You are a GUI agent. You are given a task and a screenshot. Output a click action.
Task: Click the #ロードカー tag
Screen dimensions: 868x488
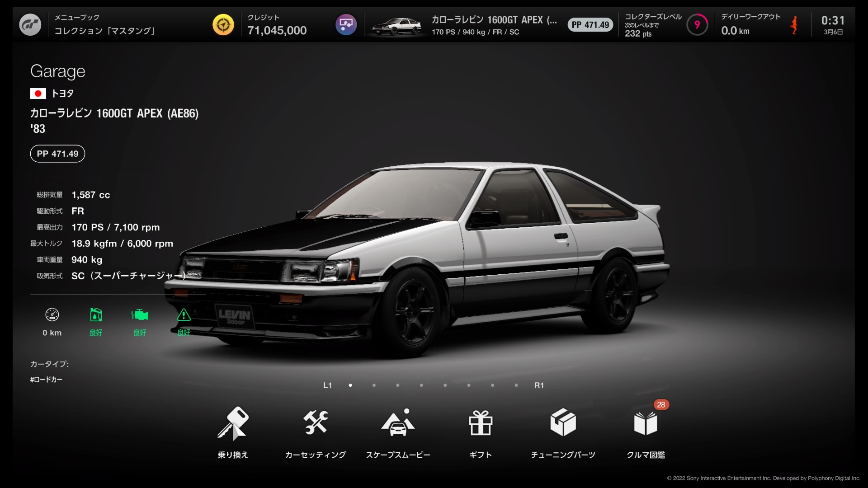click(46, 380)
